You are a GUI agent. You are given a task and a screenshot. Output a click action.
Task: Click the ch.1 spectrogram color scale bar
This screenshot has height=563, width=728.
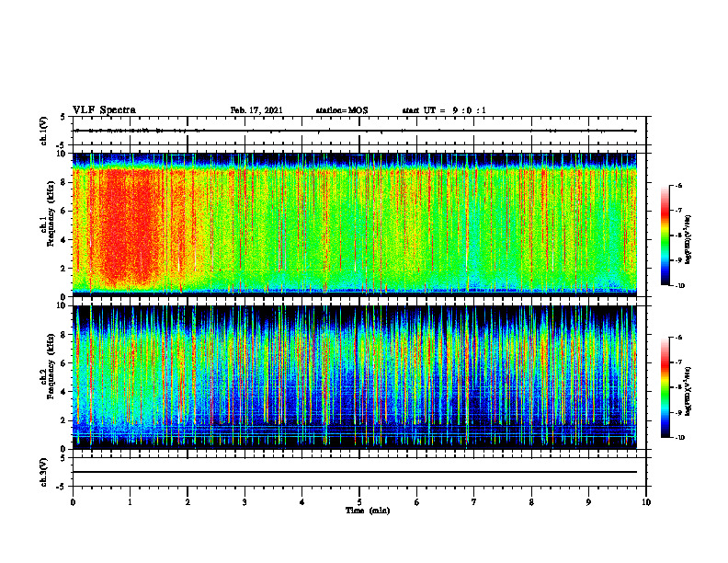click(665, 236)
